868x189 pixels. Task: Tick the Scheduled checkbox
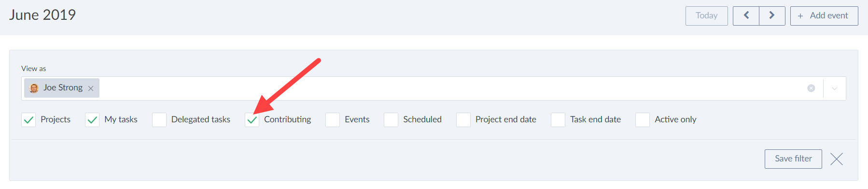tap(391, 120)
